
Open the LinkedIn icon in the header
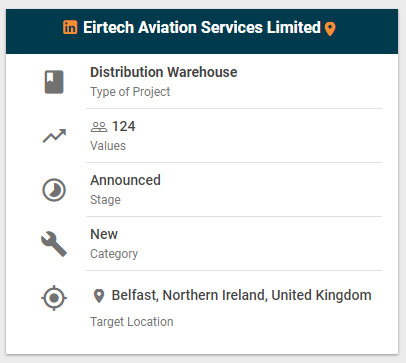(x=70, y=27)
